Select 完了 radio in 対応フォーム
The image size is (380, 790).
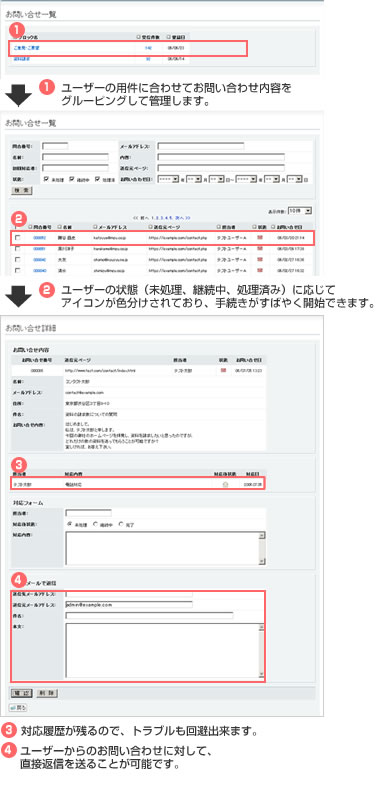120,524
